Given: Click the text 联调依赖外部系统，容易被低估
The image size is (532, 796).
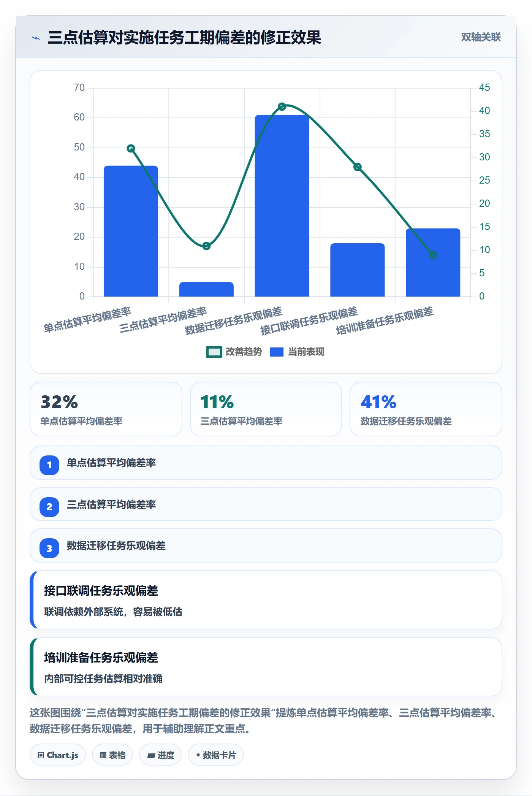Looking at the screenshot, I should (113, 612).
